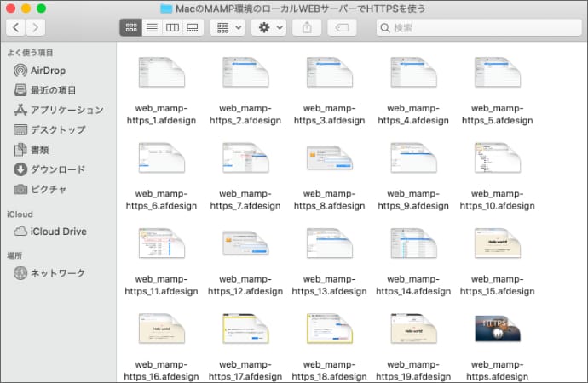The width and height of the screenshot is (588, 383).
Task: Click the Edit Tags toolbar button
Action: tap(341, 28)
